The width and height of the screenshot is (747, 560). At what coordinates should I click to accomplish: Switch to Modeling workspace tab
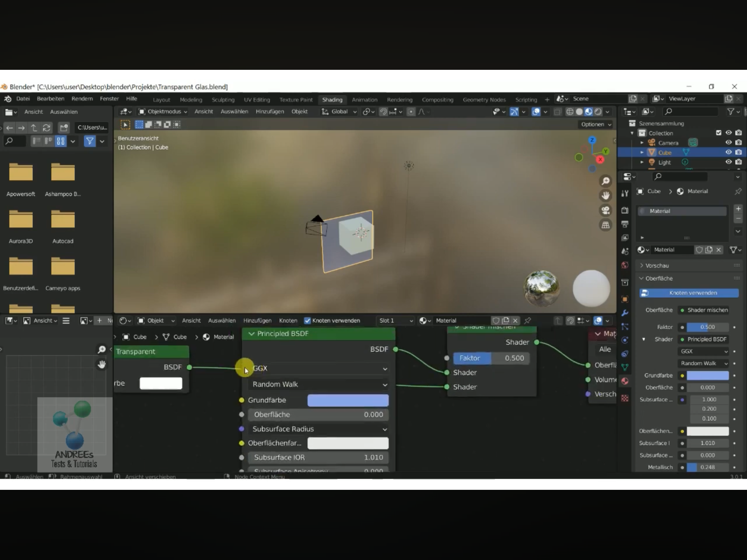(x=191, y=100)
